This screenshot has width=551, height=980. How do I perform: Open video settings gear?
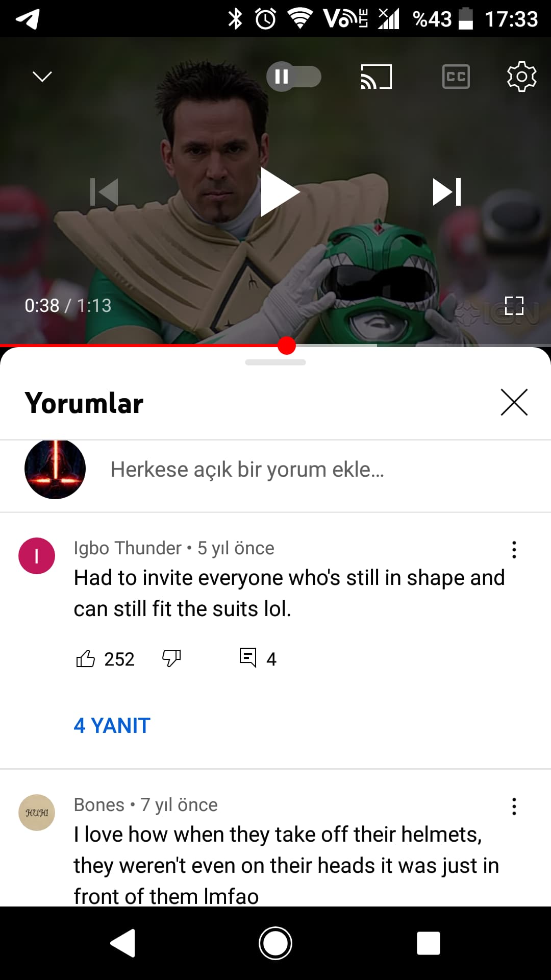[x=521, y=77]
